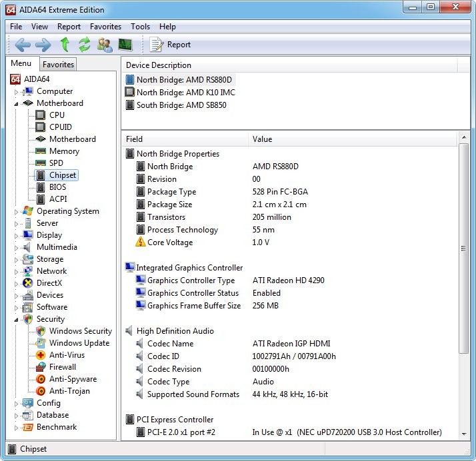Open the users icon in the toolbar

105,45
